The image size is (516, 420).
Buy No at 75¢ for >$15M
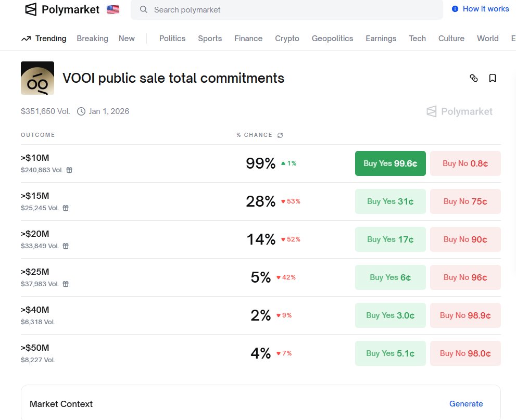pyautogui.click(x=465, y=201)
